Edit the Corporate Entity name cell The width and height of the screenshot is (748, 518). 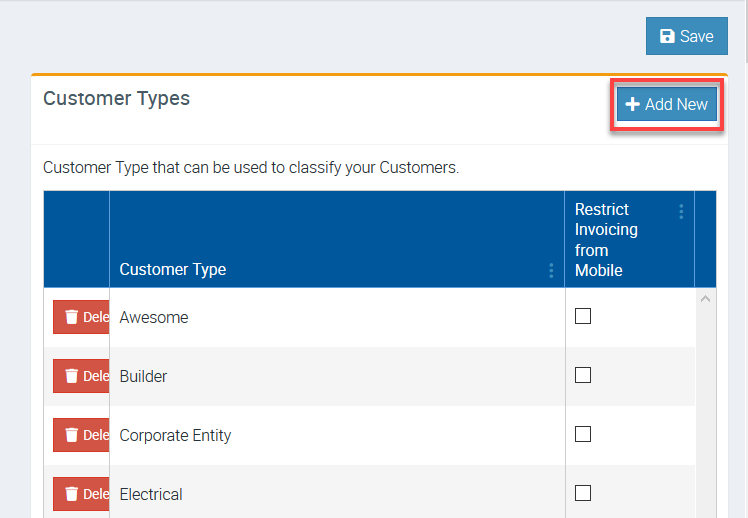coord(175,435)
